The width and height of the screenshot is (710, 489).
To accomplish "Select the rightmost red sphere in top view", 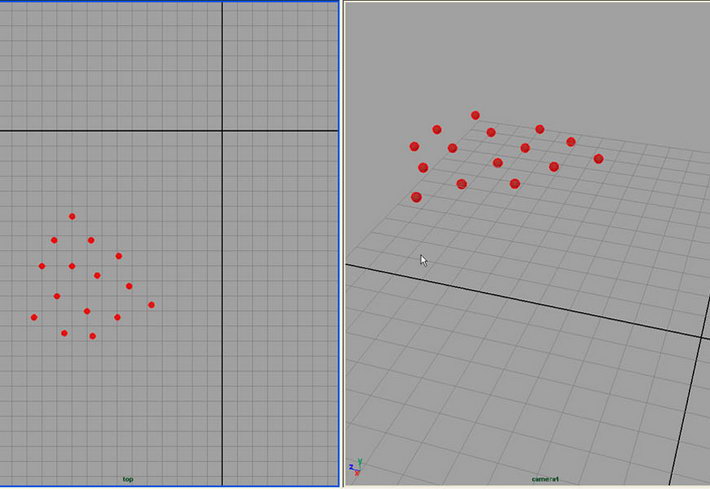I will [x=151, y=304].
